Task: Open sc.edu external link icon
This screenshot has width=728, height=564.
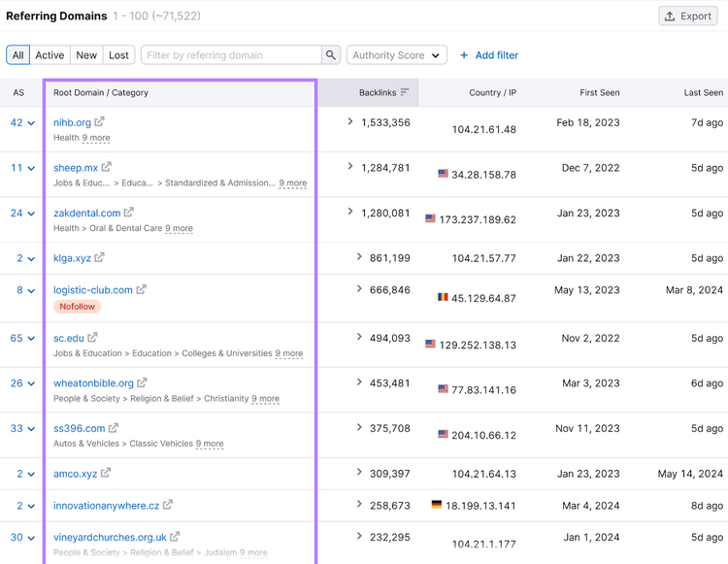Action: click(x=92, y=338)
